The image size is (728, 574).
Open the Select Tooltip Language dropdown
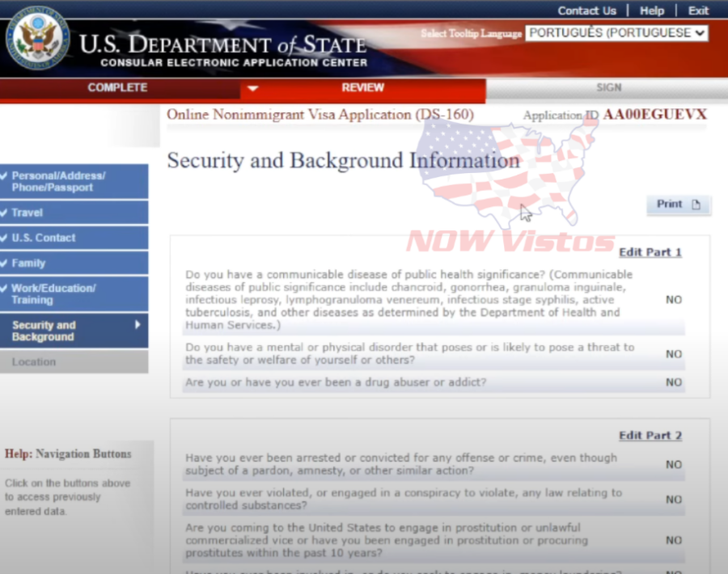[616, 33]
